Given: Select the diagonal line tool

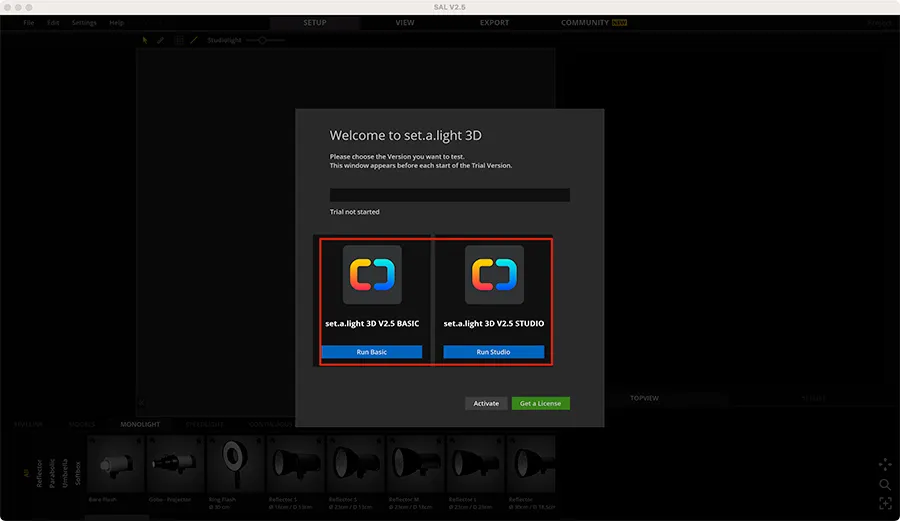Looking at the screenshot, I should click(x=194, y=40).
